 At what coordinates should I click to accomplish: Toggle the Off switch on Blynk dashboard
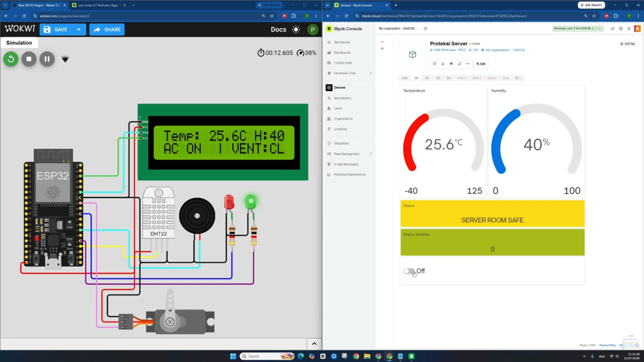pyautogui.click(x=409, y=271)
